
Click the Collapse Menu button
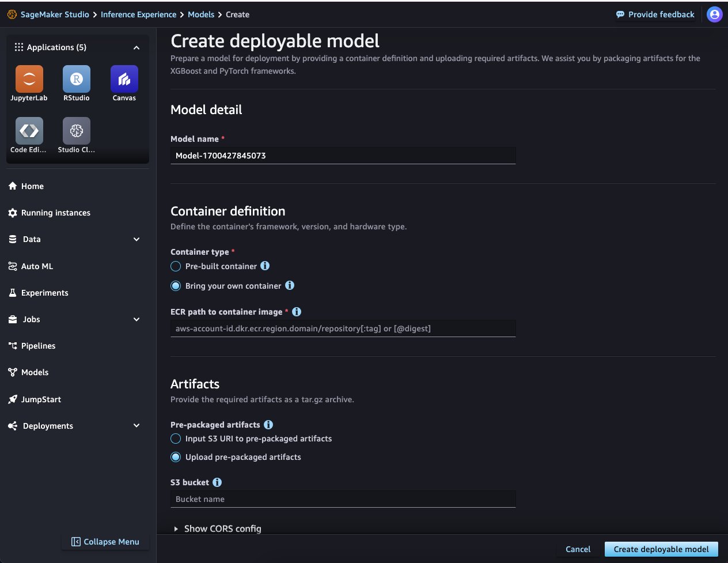[x=105, y=542]
